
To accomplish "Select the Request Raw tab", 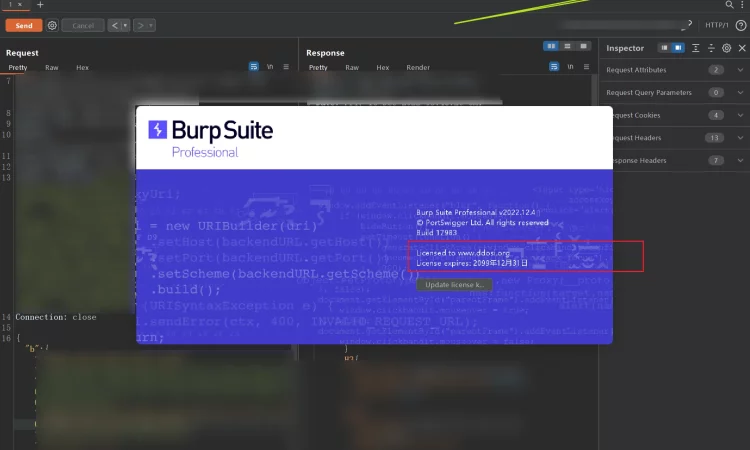I will point(52,67).
